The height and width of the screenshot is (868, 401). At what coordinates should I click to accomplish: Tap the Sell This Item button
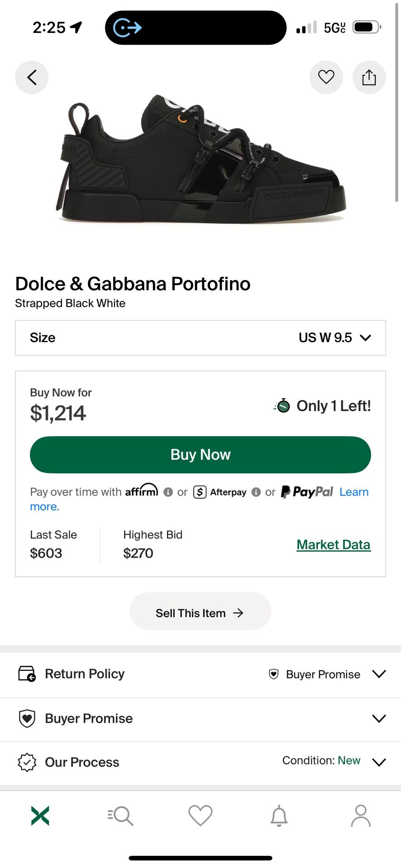(x=200, y=613)
